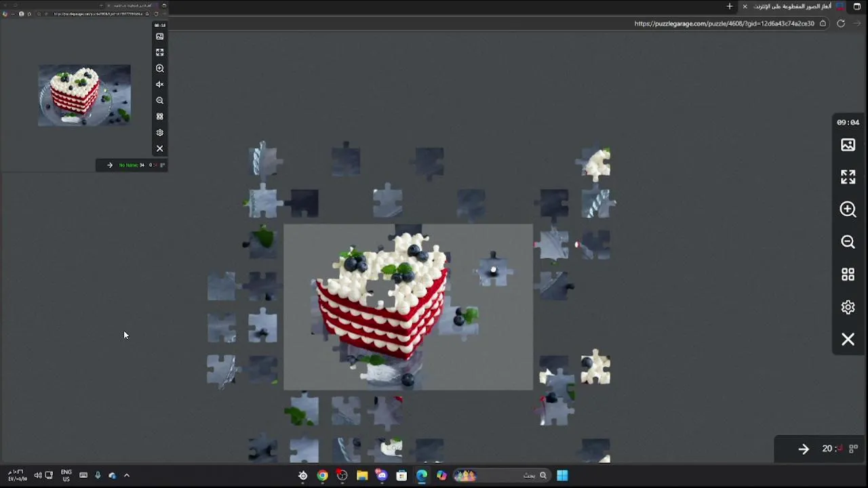Click zoom out icon in small window toolbar
The height and width of the screenshot is (488, 868).
160,100
